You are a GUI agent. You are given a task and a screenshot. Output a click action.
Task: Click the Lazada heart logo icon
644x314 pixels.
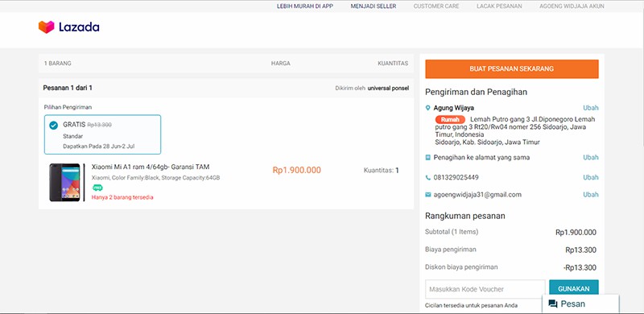coord(47,27)
